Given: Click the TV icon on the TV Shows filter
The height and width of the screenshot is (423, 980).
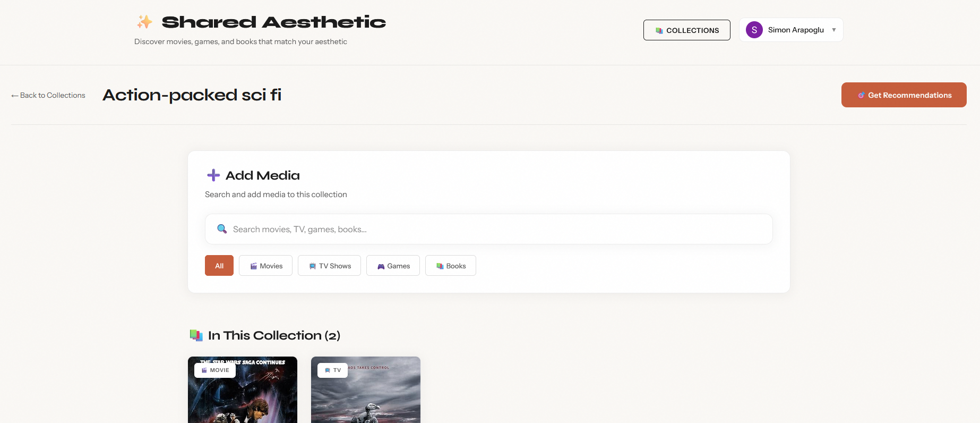Looking at the screenshot, I should pyautogui.click(x=312, y=265).
